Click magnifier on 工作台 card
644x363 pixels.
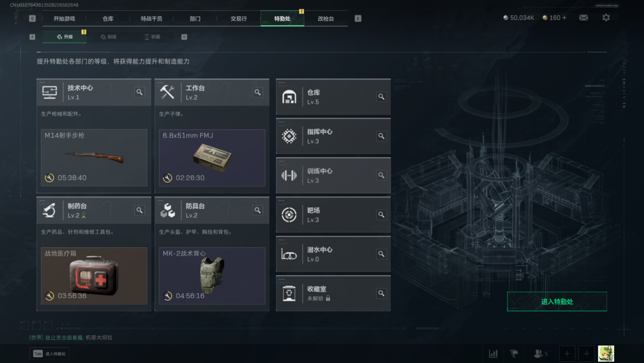click(x=258, y=92)
